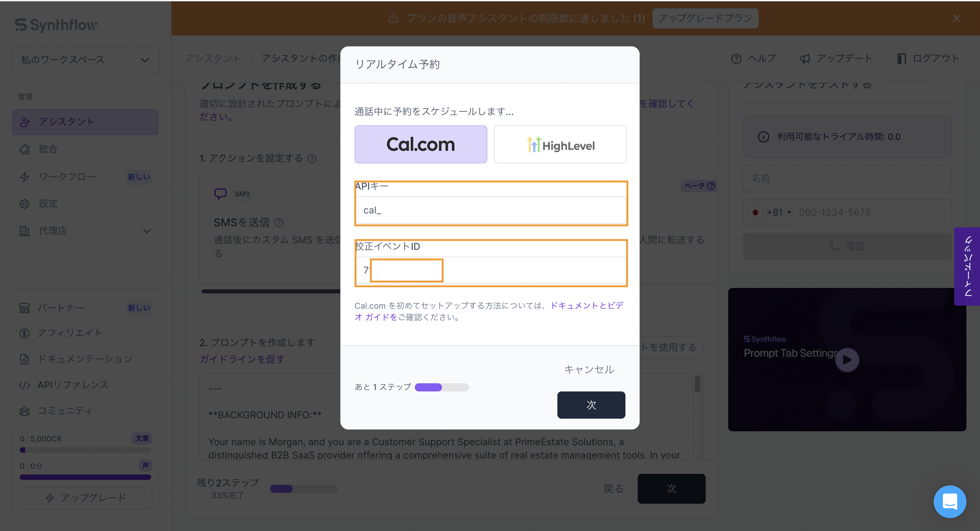
Task: Click the help icon beside アクションを設定する
Action: point(312,158)
